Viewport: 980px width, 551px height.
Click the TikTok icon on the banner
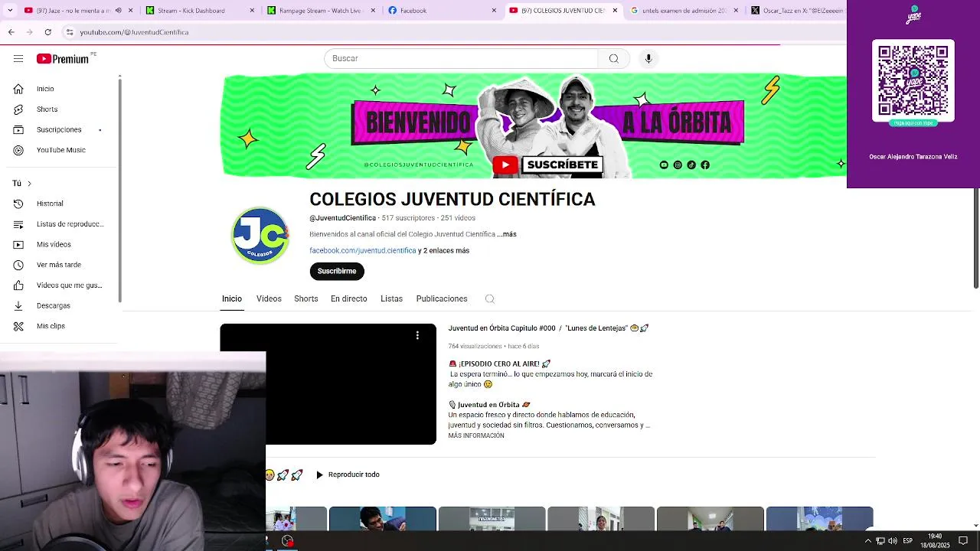691,165
